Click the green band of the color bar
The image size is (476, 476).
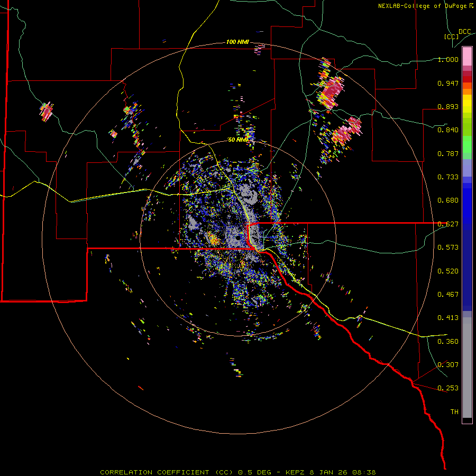(467, 144)
